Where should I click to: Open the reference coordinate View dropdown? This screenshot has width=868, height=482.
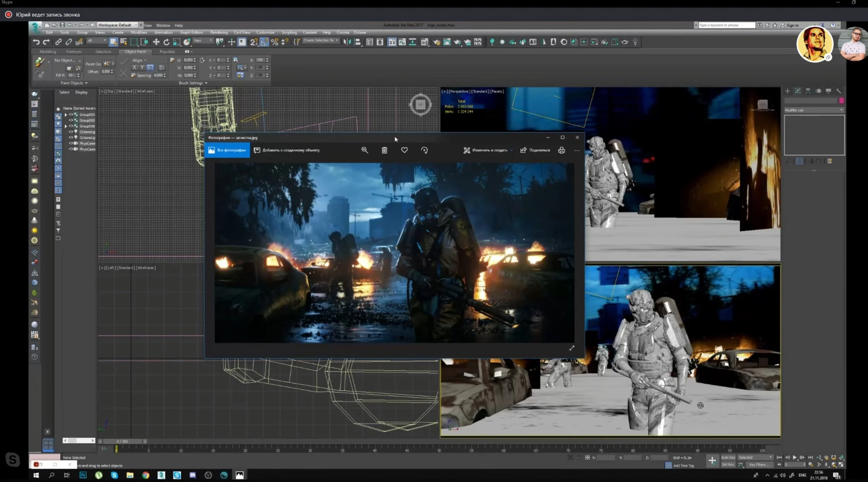(203, 41)
